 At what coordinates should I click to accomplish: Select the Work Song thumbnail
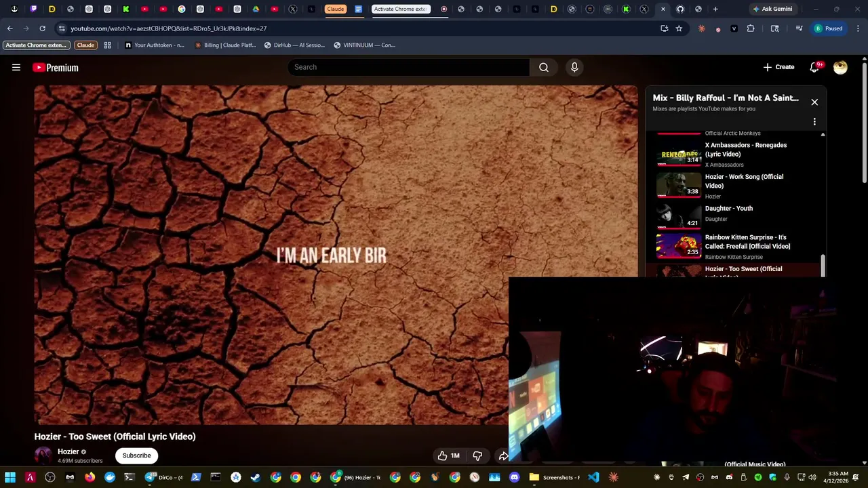point(679,184)
